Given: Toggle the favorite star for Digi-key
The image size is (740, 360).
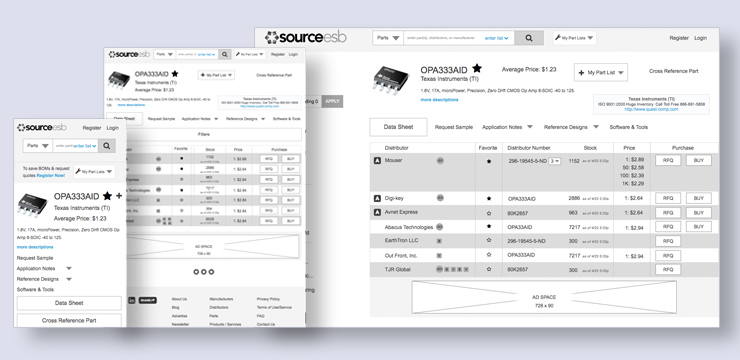Looking at the screenshot, I should [489, 199].
